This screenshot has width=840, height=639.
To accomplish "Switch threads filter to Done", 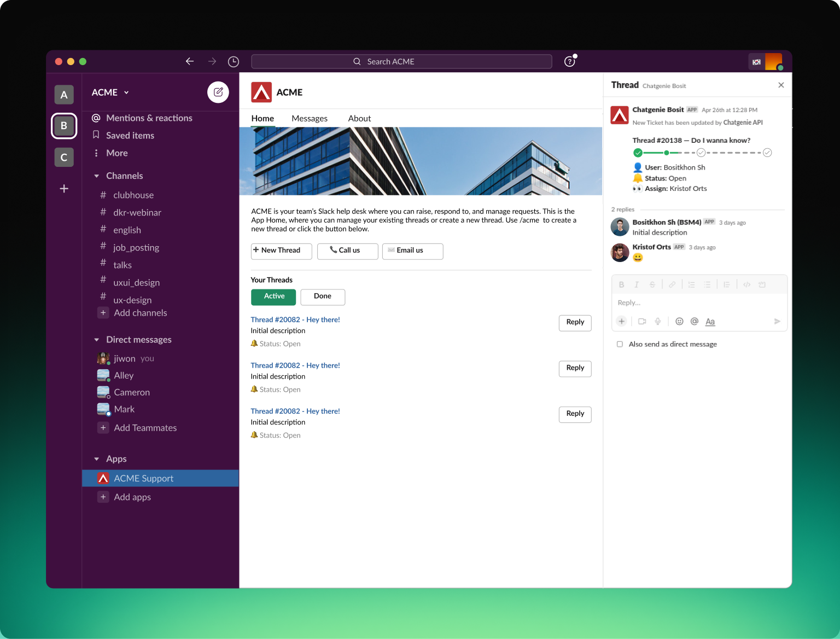I will (322, 297).
